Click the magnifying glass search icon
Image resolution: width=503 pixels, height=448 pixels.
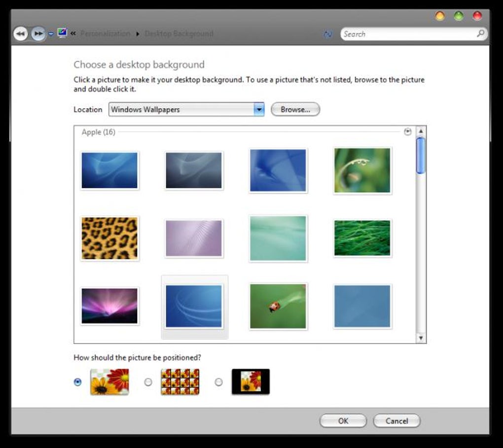coord(480,34)
